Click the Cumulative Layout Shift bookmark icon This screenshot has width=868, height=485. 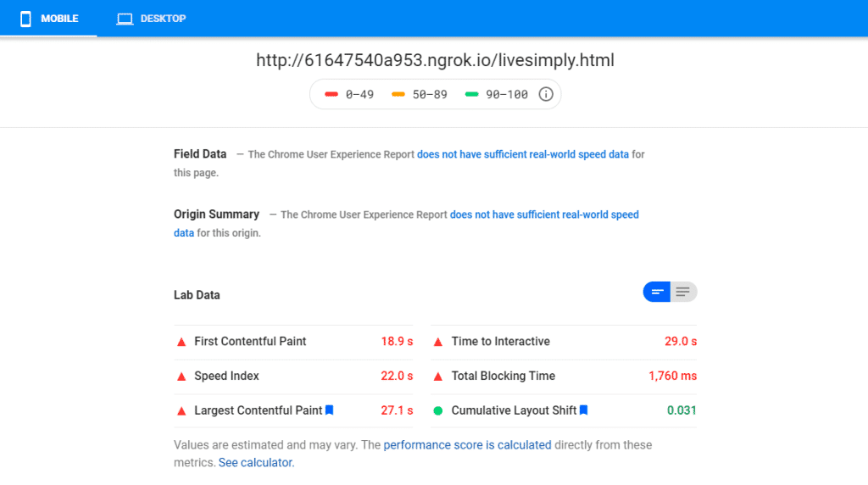(x=583, y=410)
